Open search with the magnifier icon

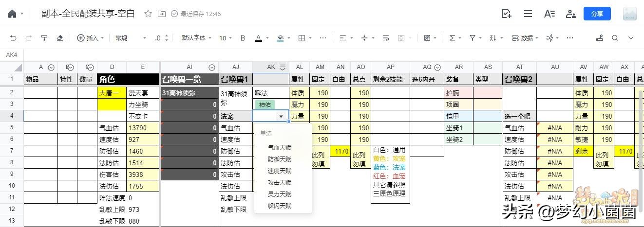pos(615,38)
